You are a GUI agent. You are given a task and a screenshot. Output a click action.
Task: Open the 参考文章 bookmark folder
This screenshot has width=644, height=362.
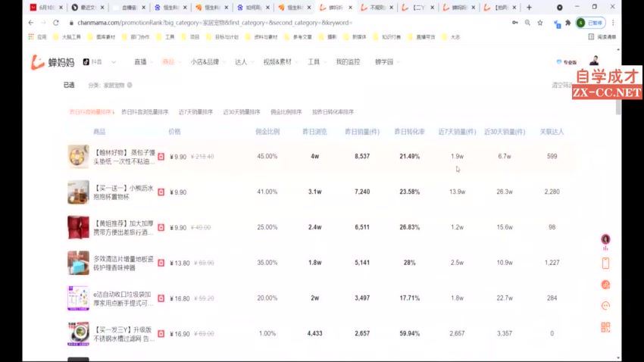pyautogui.click(x=299, y=37)
